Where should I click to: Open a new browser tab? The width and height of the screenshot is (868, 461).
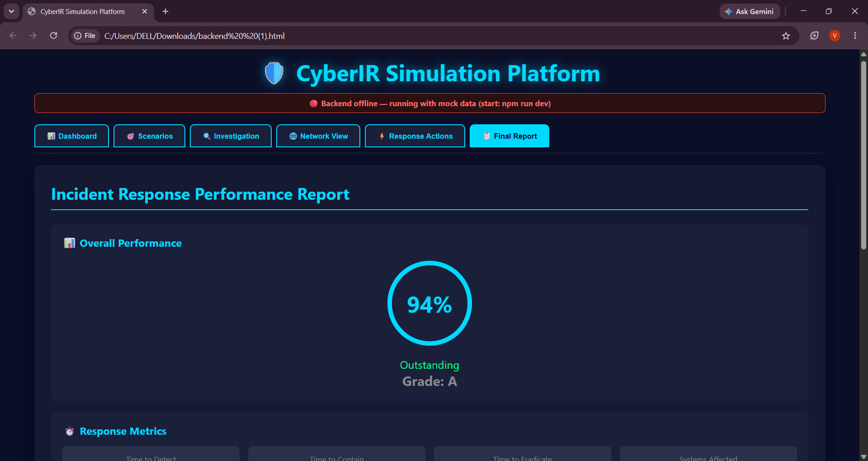click(x=165, y=11)
